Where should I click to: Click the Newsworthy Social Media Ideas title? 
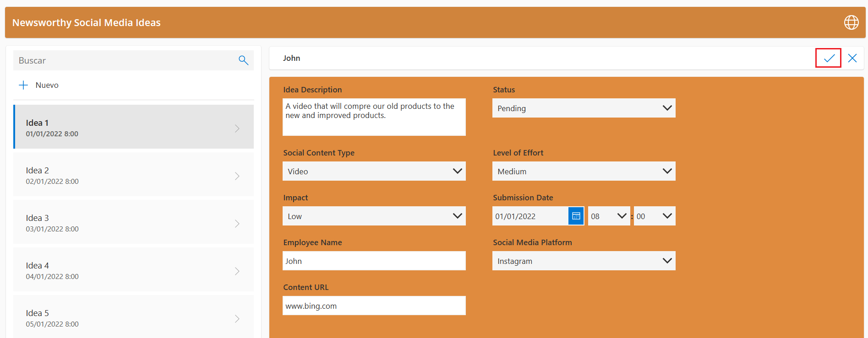(x=87, y=22)
